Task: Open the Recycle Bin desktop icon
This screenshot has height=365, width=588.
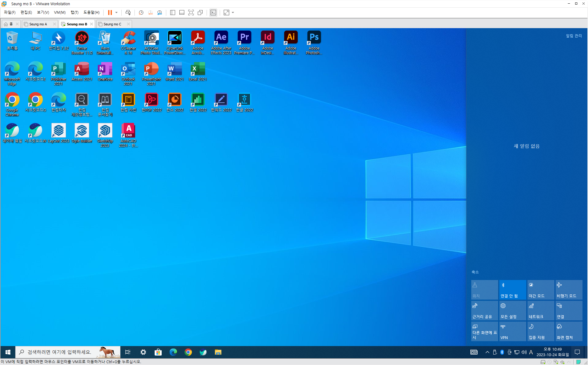Action: coord(12,41)
